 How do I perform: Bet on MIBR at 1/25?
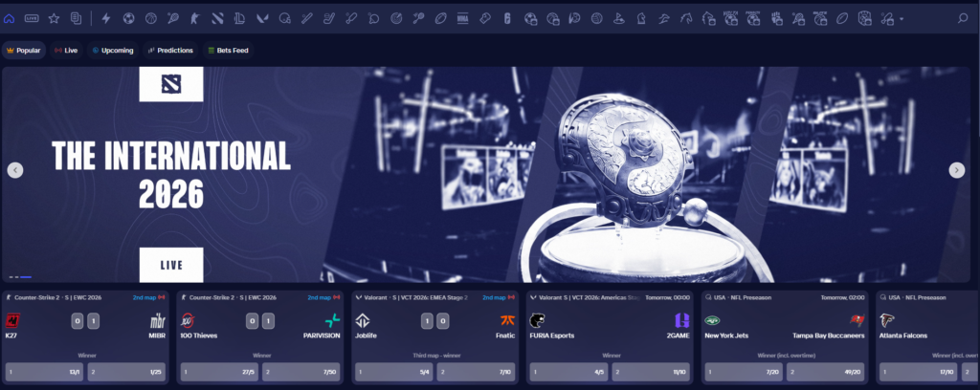click(126, 372)
